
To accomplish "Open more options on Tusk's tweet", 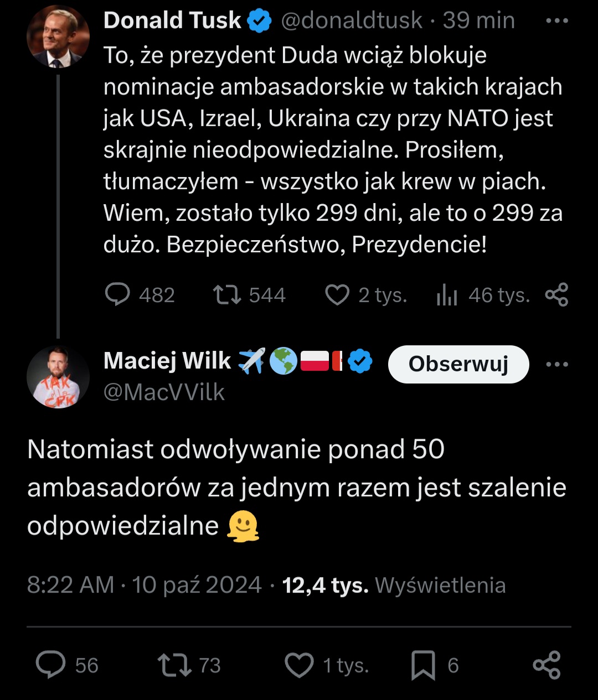I will click(x=556, y=21).
